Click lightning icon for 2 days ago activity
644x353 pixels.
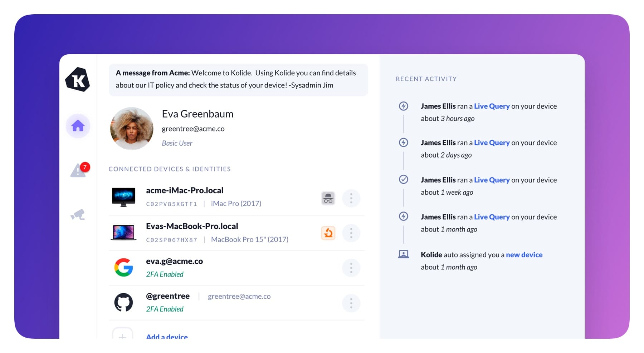click(404, 143)
